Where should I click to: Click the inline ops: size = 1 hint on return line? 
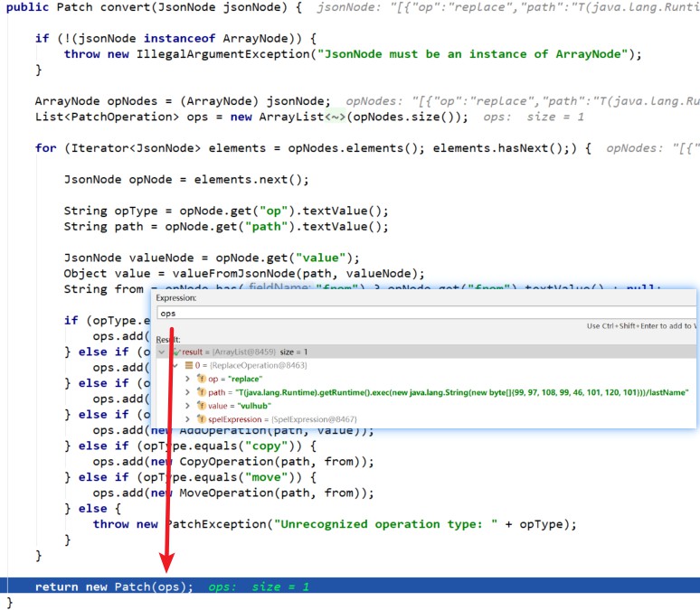(259, 587)
